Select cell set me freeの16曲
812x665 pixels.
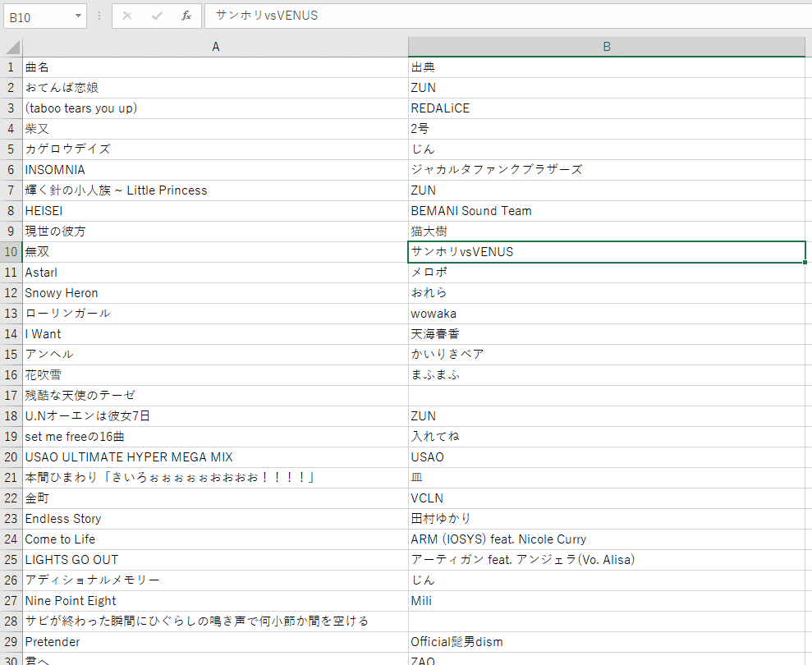pos(215,437)
